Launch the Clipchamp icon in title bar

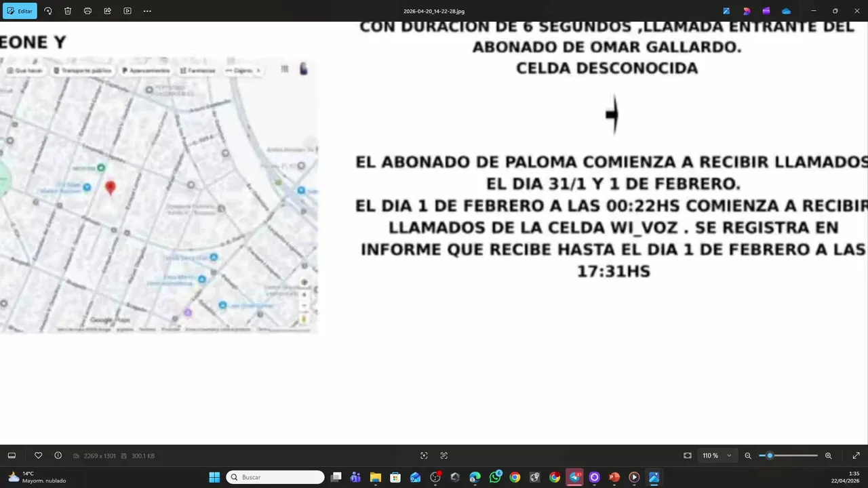[x=766, y=11]
